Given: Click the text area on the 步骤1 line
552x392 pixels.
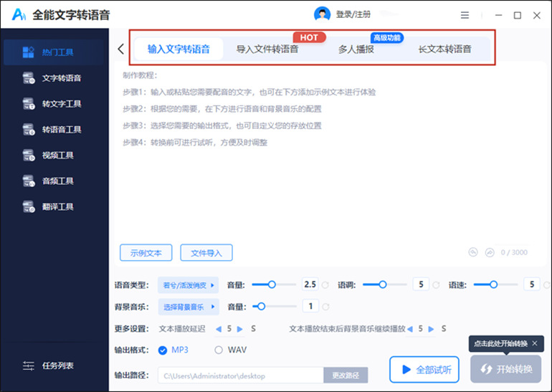Looking at the screenshot, I should (249, 92).
